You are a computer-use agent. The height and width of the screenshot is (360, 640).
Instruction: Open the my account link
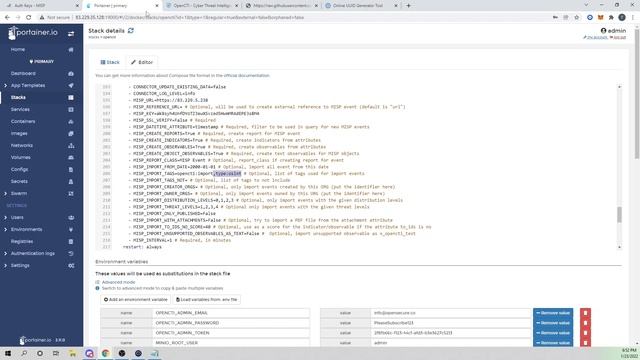click(596, 38)
